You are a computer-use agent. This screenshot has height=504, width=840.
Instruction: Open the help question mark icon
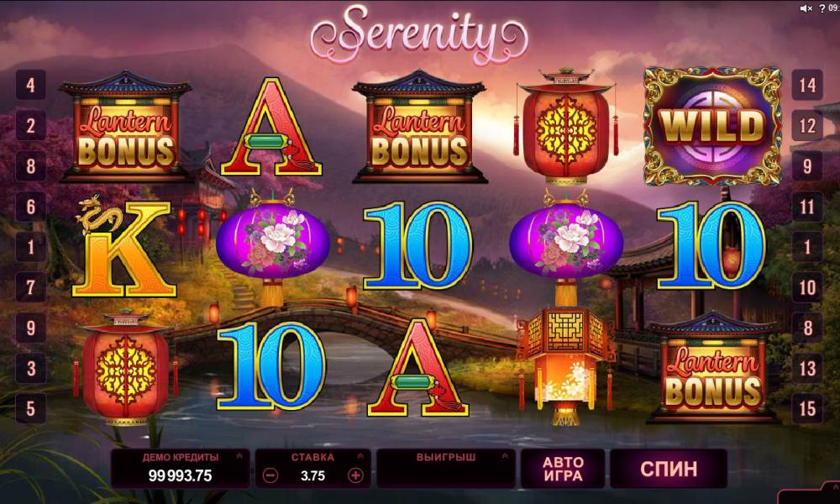tap(822, 8)
